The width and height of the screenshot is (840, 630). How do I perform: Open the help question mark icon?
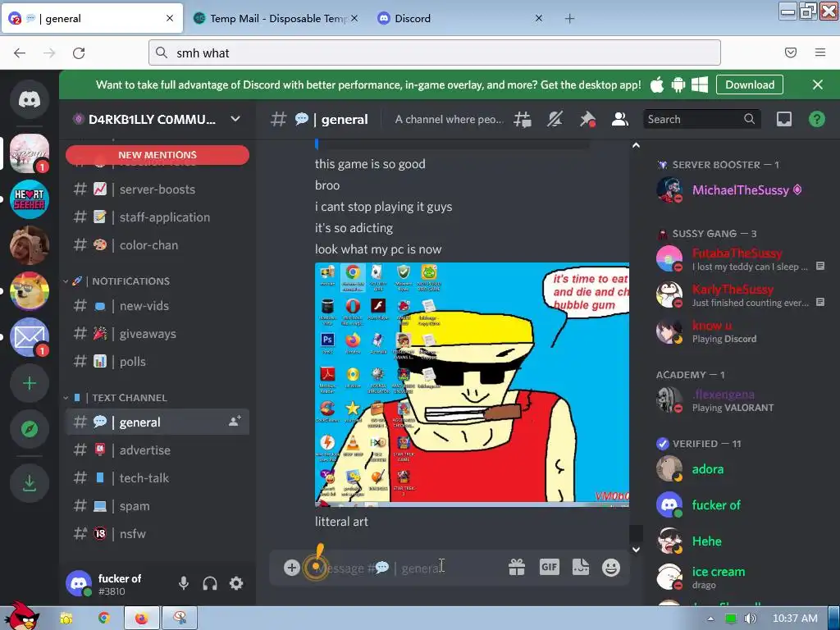click(x=817, y=119)
